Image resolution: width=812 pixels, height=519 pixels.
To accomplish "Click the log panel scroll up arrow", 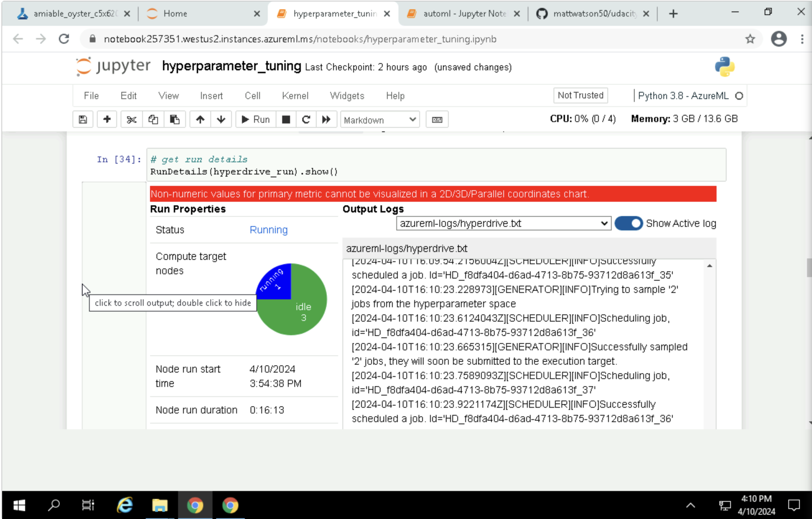I will [709, 266].
